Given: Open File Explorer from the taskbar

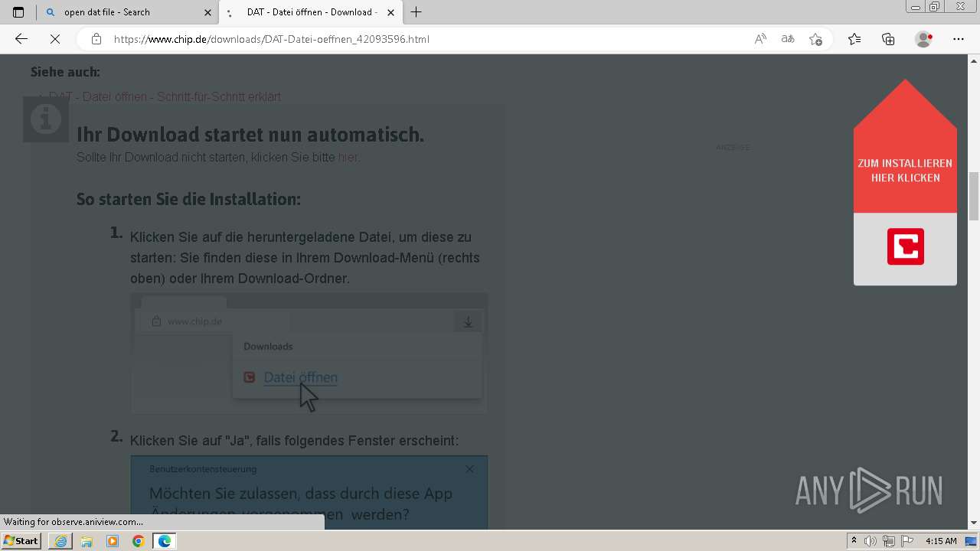Looking at the screenshot, I should (x=87, y=541).
